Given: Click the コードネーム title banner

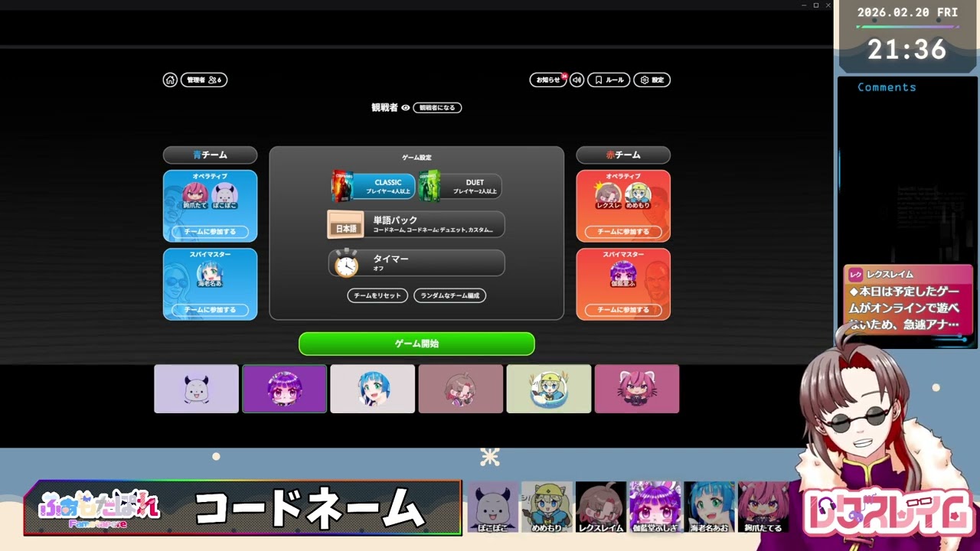Looking at the screenshot, I should point(310,507).
